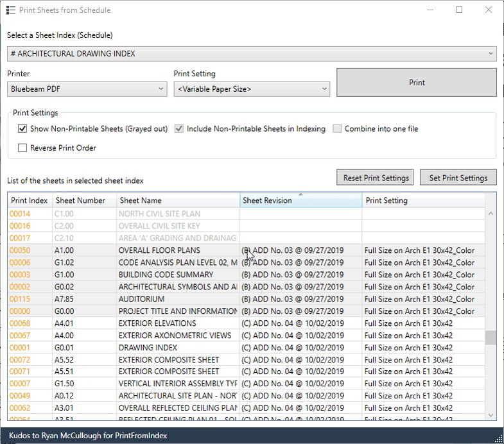
Task: Sort by Sheet Revision column header
Action: [301, 200]
